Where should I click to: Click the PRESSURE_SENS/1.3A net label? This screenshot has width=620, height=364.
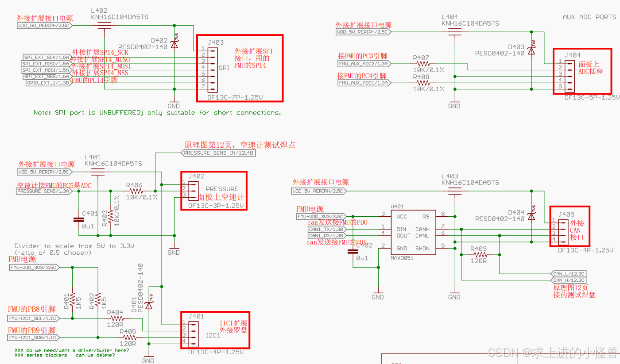point(45,191)
